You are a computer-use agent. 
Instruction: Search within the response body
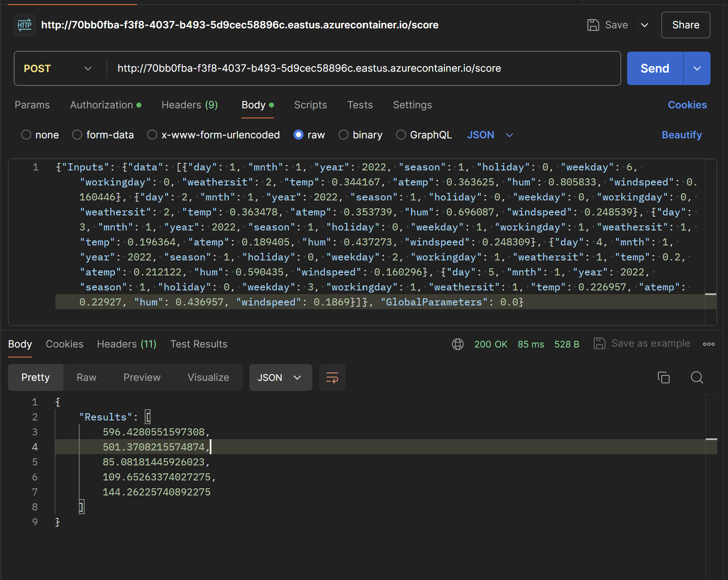(x=696, y=377)
